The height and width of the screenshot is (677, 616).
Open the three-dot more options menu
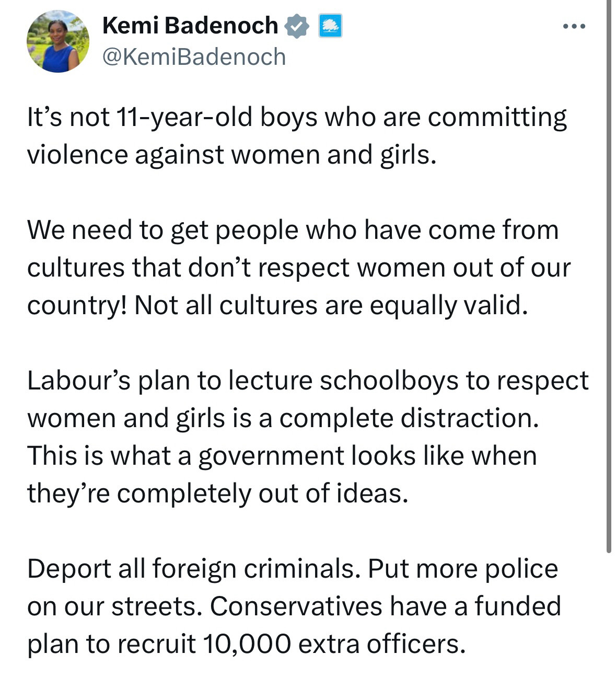574,26
